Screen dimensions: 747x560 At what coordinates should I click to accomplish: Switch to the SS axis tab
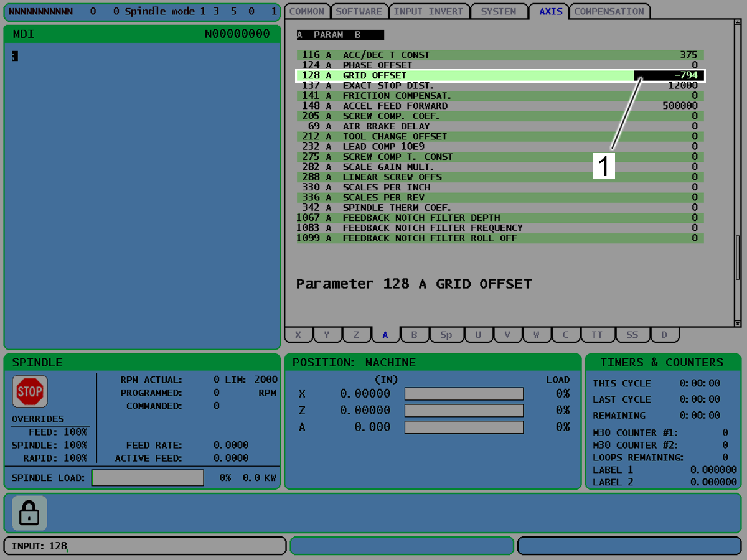pos(632,335)
